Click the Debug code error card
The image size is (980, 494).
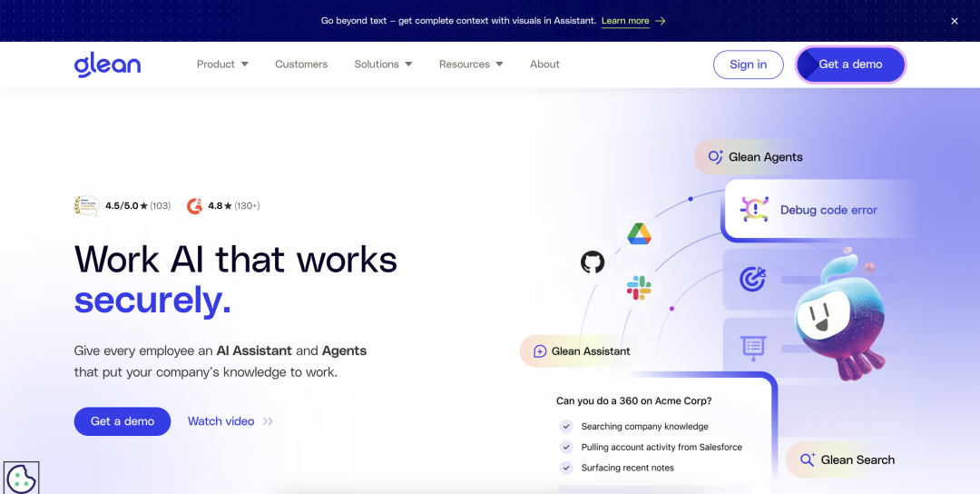point(818,210)
